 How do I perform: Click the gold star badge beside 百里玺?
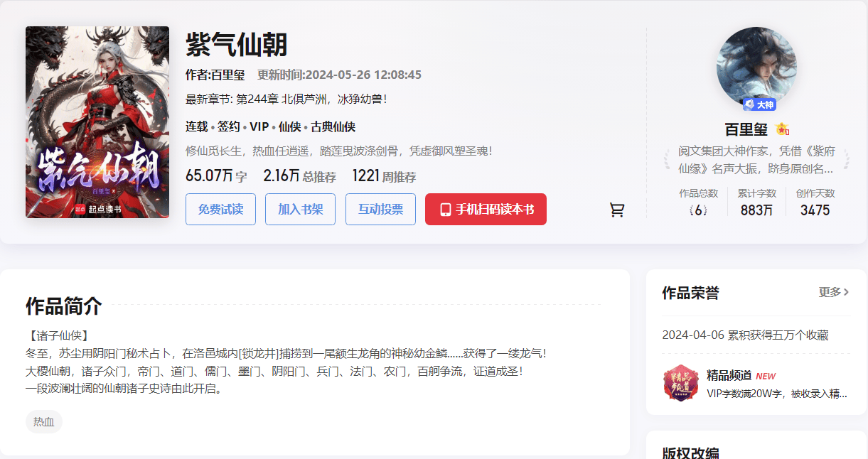(x=783, y=129)
